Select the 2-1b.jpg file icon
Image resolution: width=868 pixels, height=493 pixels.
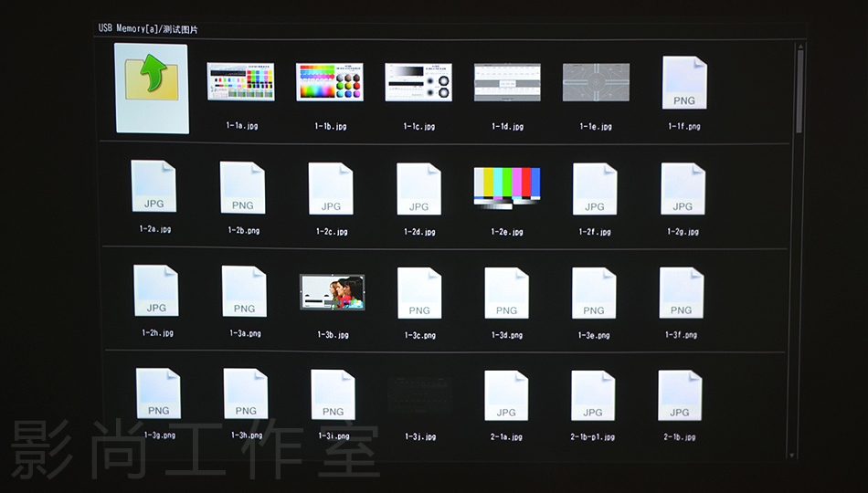tap(680, 395)
